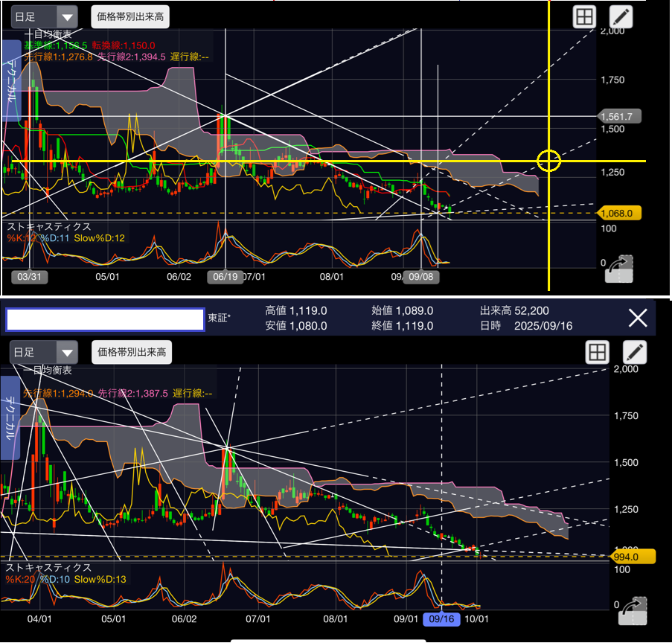Close the bottom chart panel with X
The height and width of the screenshot is (643, 672).
638,319
